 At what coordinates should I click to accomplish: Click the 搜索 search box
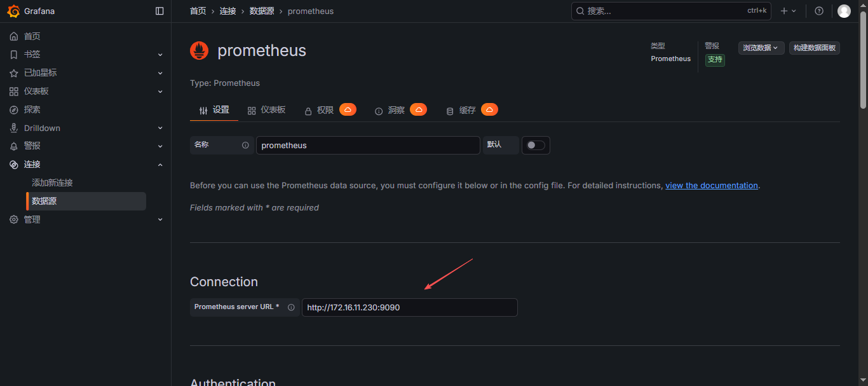tap(671, 11)
